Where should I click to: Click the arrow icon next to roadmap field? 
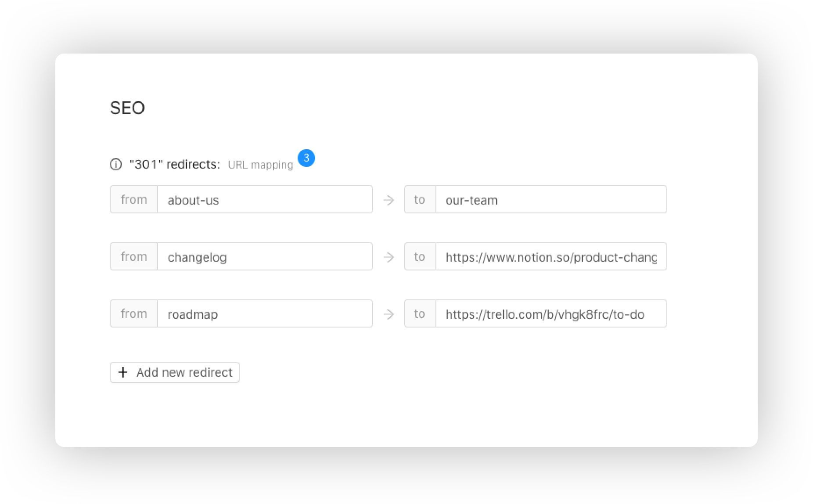tap(389, 314)
